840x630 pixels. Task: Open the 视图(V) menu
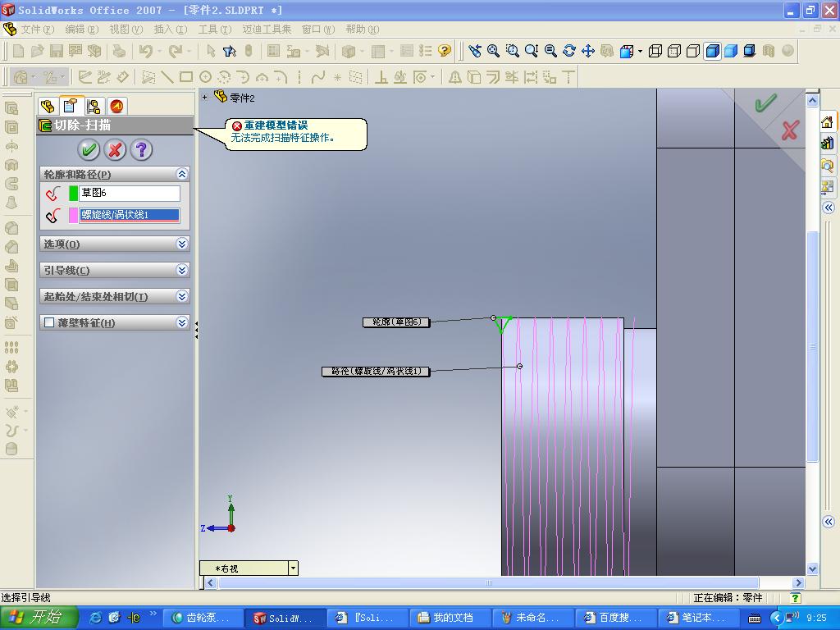point(126,29)
